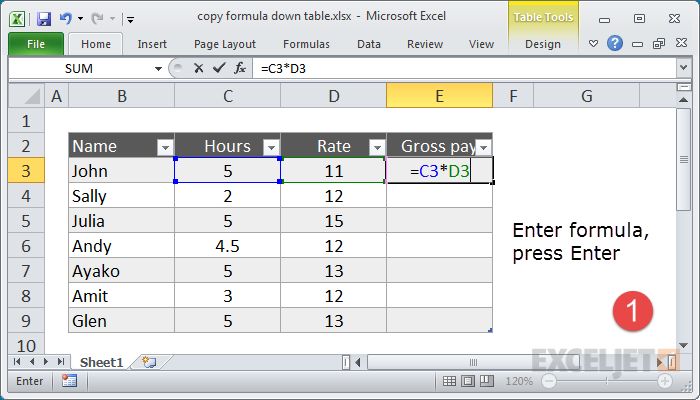Click the Save icon in Quick Access Toolbar

click(44, 18)
